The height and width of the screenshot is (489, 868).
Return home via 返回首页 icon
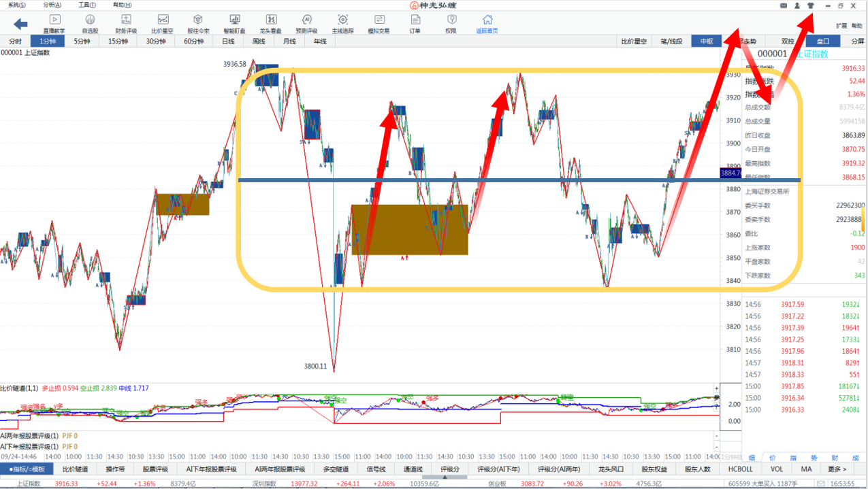487,23
